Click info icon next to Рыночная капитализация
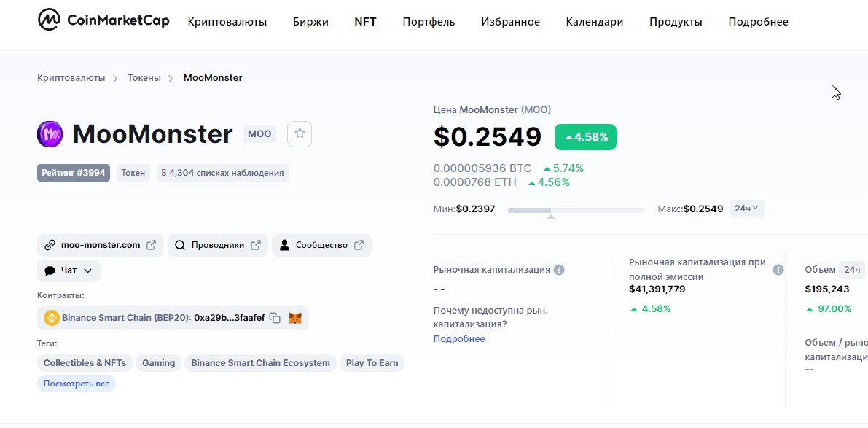Screen dimensions: 868x428 tap(559, 270)
